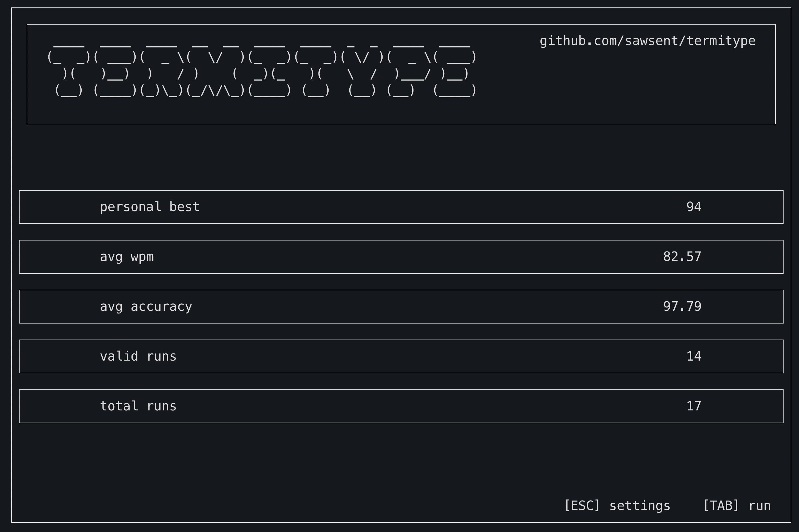Select the avg wpm row label

[x=127, y=257]
